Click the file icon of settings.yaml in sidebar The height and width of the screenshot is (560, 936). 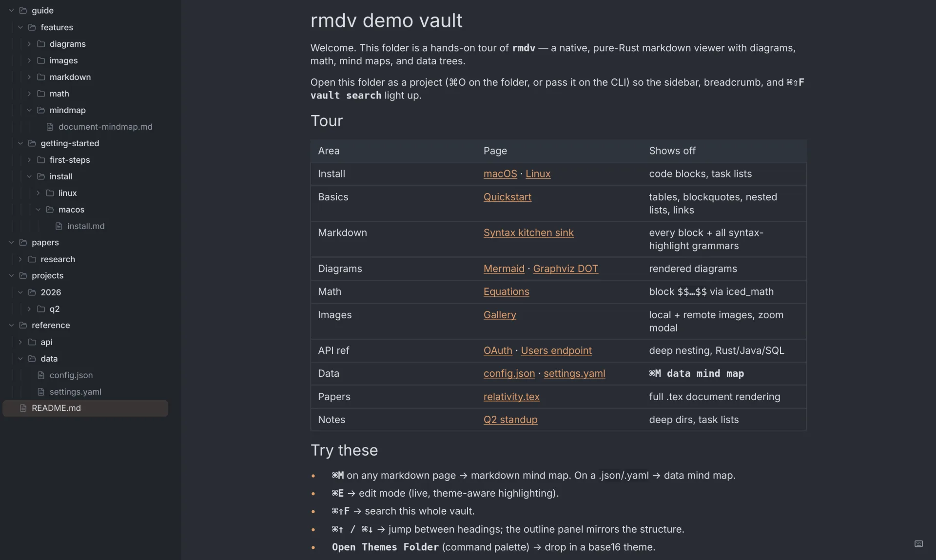coord(41,392)
